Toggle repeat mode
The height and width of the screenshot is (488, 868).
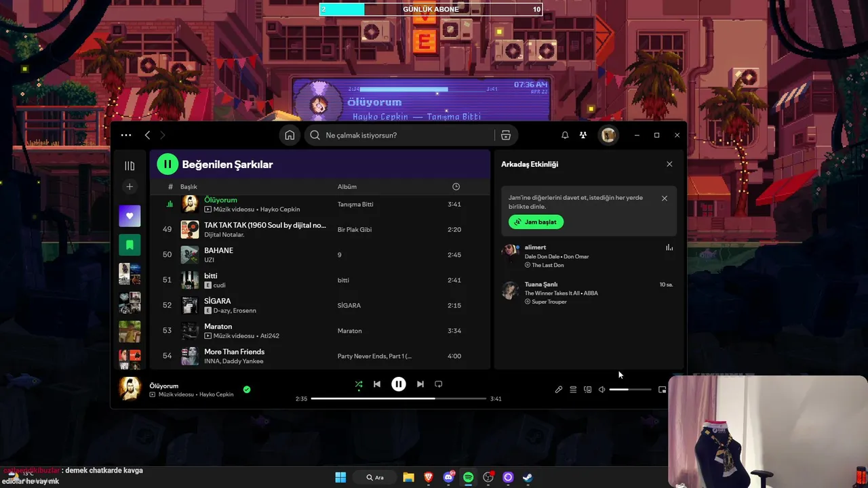pos(439,384)
